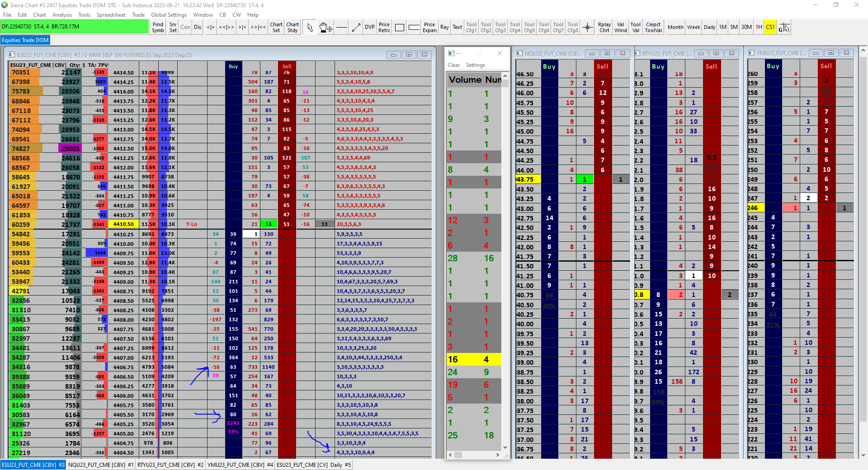Choose the diagonal line drawing tool
The image size is (868, 470).
tap(356, 28)
